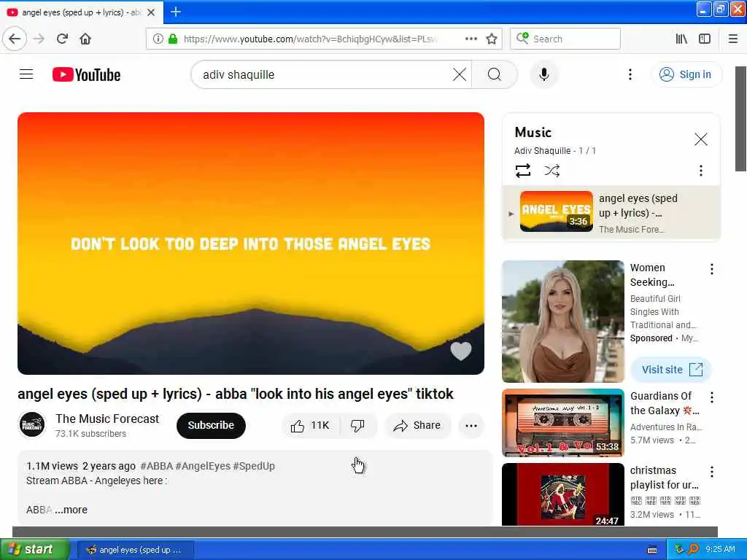
Task: Click the taskbar clock 9:25 AM
Action: [720, 550]
